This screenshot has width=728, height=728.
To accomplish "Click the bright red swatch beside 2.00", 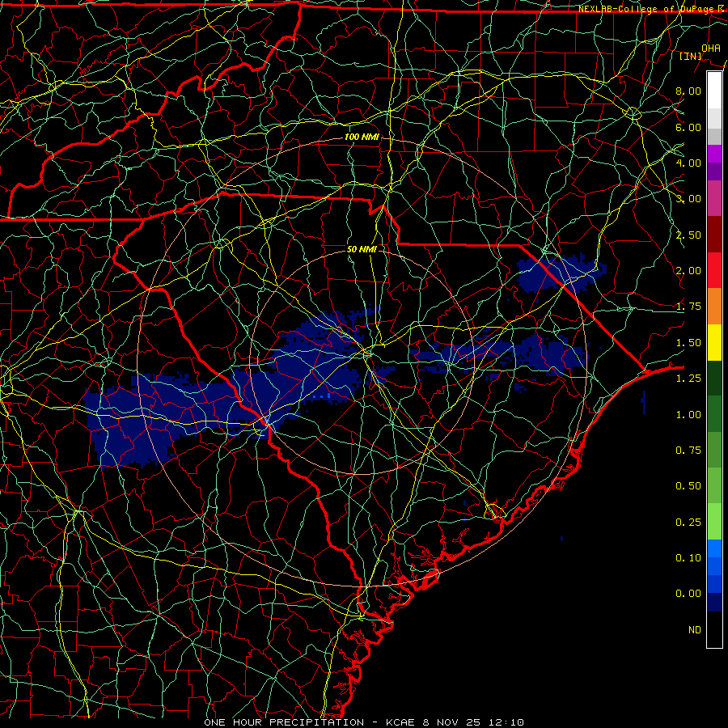I will [714, 270].
